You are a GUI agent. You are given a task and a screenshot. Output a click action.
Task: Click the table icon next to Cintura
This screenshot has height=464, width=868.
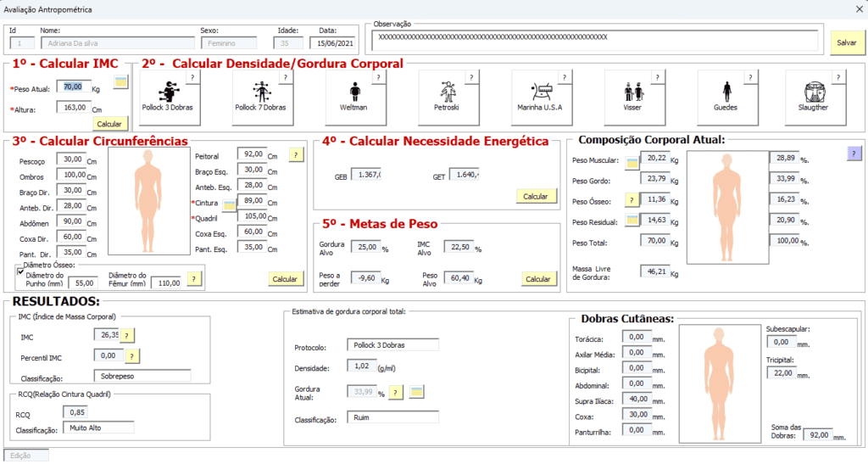tap(229, 205)
